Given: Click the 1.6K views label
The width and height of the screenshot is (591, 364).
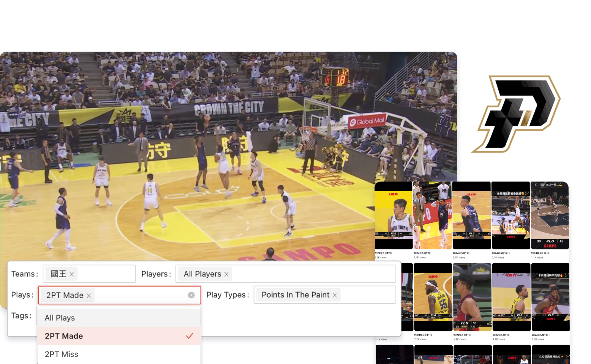Looking at the screenshot, I should click(x=538, y=339).
